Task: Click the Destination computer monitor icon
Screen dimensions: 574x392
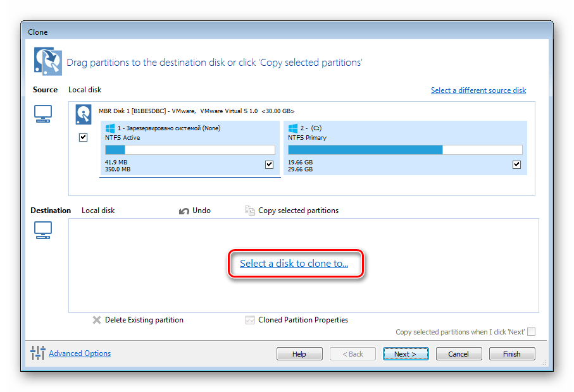Action: pos(43,233)
